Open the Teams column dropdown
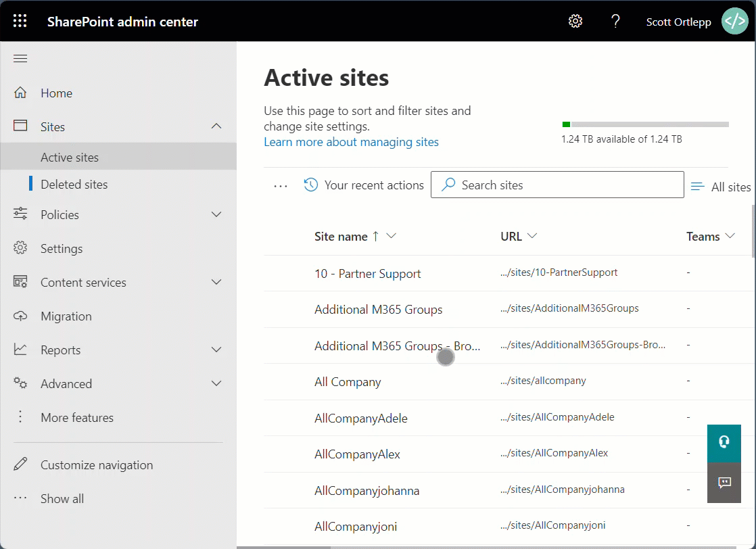This screenshot has height=549, width=756. 730,236
